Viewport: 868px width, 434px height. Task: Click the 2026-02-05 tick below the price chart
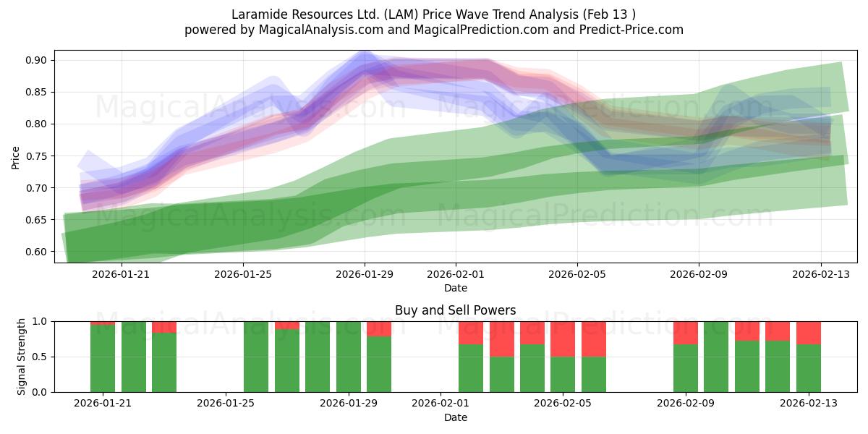(x=577, y=274)
